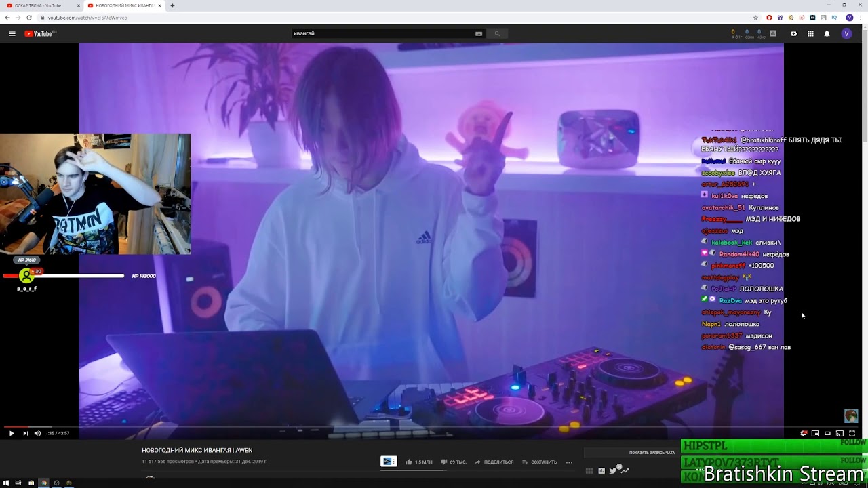Open the YouTube account avatar menu
Screen dimensions: 868x488
click(x=846, y=33)
